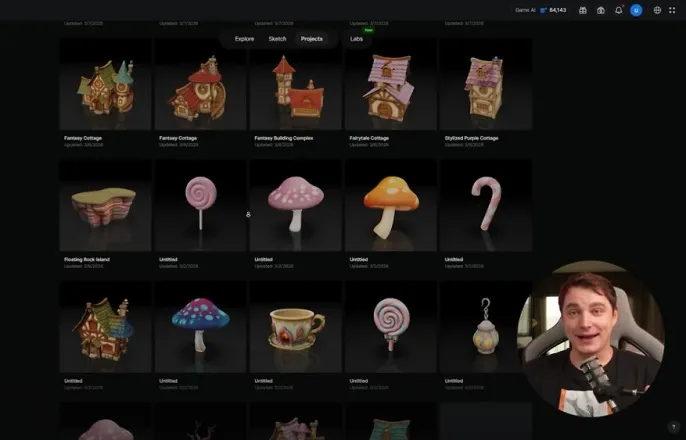Click the 3D box icon beside the gift

(x=601, y=10)
